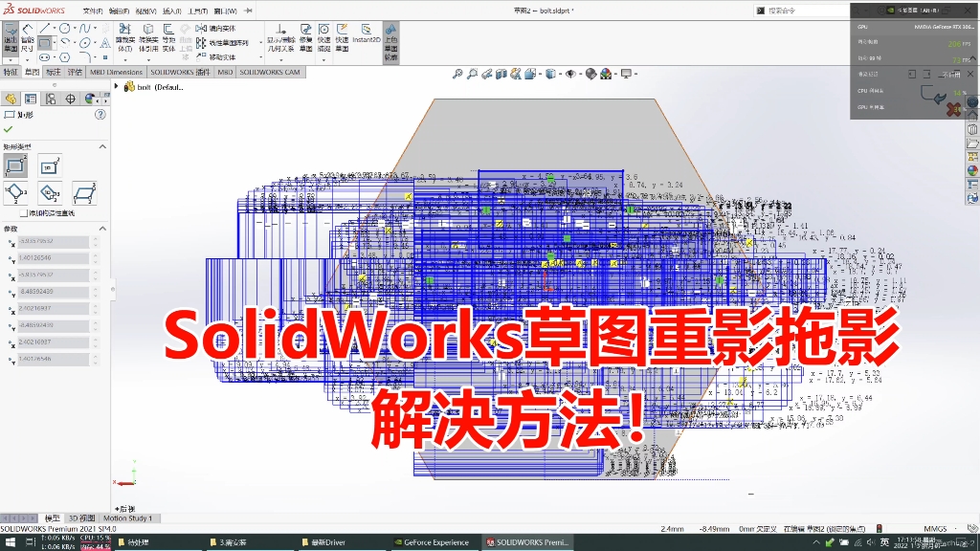Click the Convert Entities (转换实体引用) tool

click(x=148, y=37)
